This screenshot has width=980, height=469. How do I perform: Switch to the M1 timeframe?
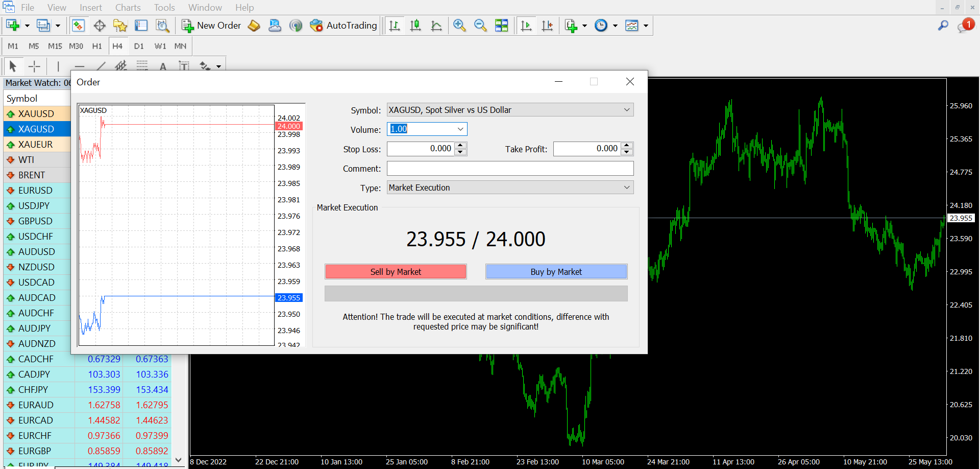[13, 46]
